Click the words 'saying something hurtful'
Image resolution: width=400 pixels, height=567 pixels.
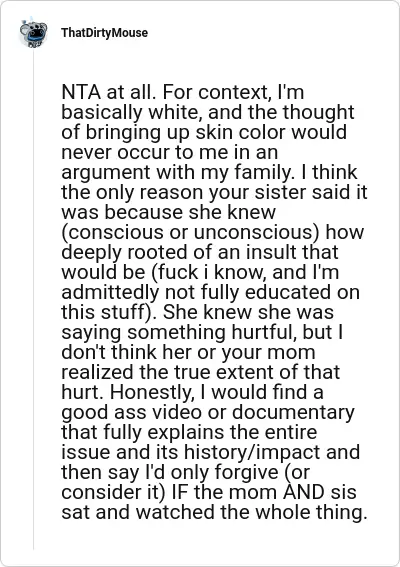(x=179, y=332)
